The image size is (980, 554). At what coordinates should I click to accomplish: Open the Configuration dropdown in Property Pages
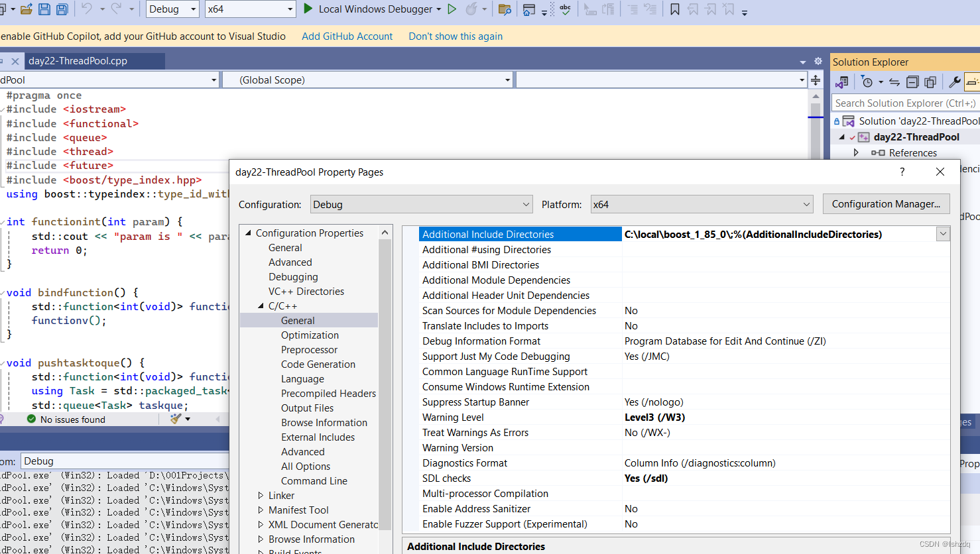[x=422, y=204]
